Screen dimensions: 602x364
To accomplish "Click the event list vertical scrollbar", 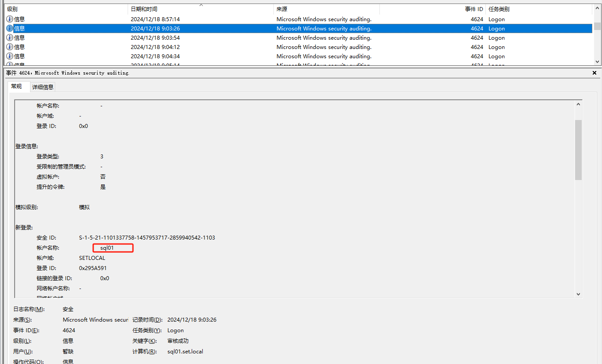I will (x=597, y=35).
